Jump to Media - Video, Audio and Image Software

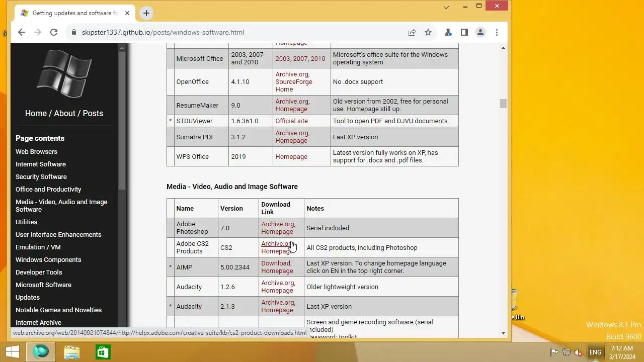(x=61, y=206)
